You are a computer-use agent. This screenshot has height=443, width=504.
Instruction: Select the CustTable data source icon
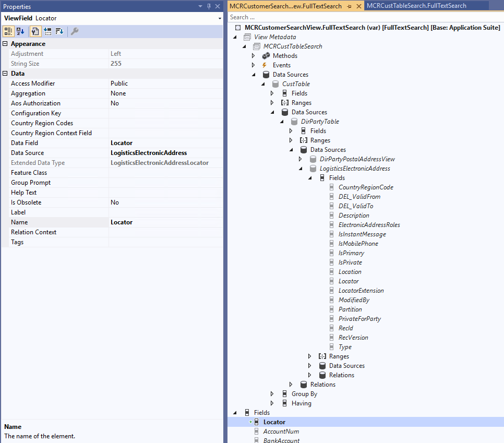pos(275,83)
